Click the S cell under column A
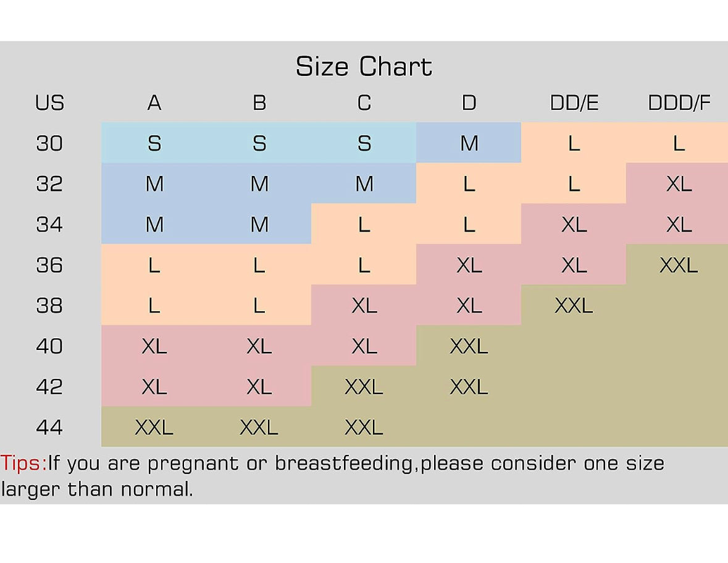This screenshot has height=563, width=728. tap(154, 144)
